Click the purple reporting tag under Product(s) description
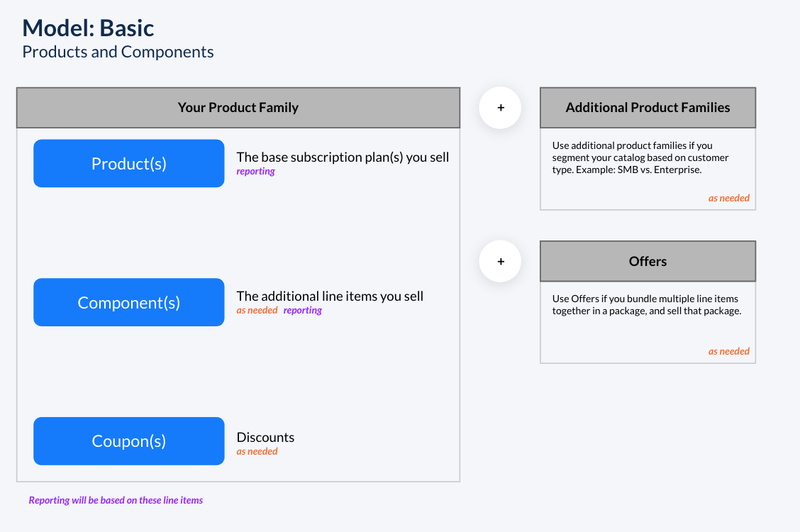Image resolution: width=800 pixels, height=532 pixels. point(255,172)
